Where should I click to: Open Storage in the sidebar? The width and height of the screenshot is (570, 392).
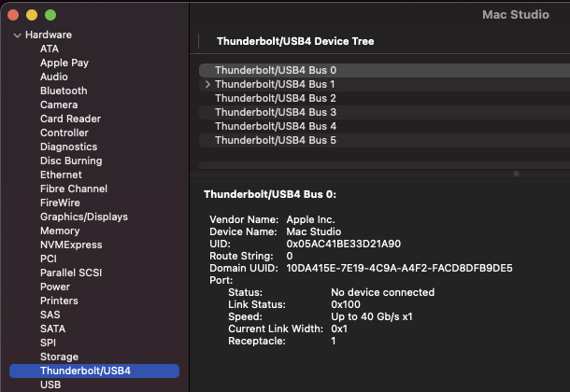coord(59,357)
